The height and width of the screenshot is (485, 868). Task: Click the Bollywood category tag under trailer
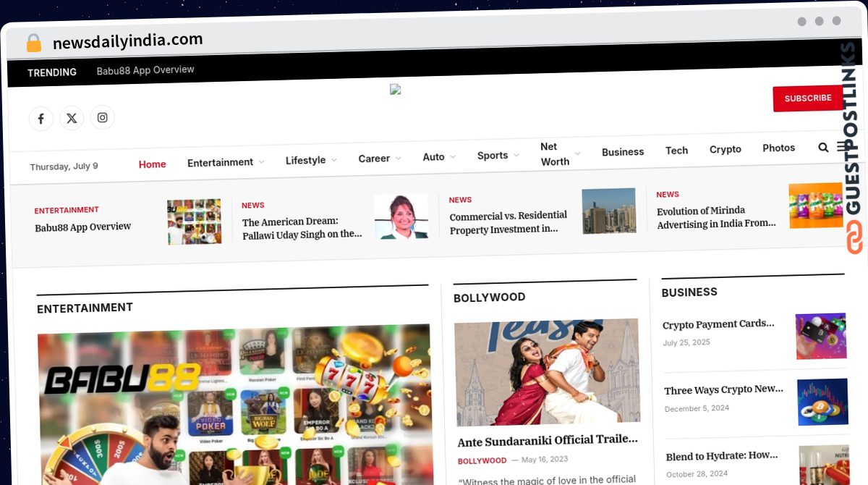(482, 460)
